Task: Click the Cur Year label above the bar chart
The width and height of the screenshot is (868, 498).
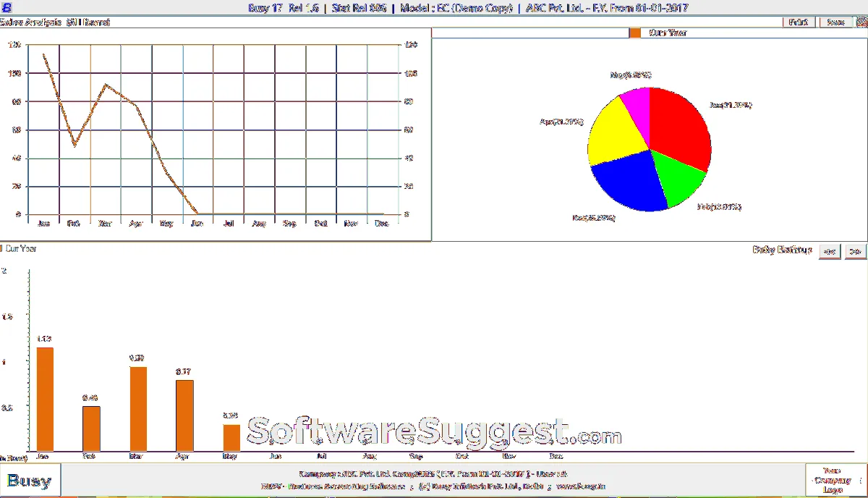Action: (20, 248)
